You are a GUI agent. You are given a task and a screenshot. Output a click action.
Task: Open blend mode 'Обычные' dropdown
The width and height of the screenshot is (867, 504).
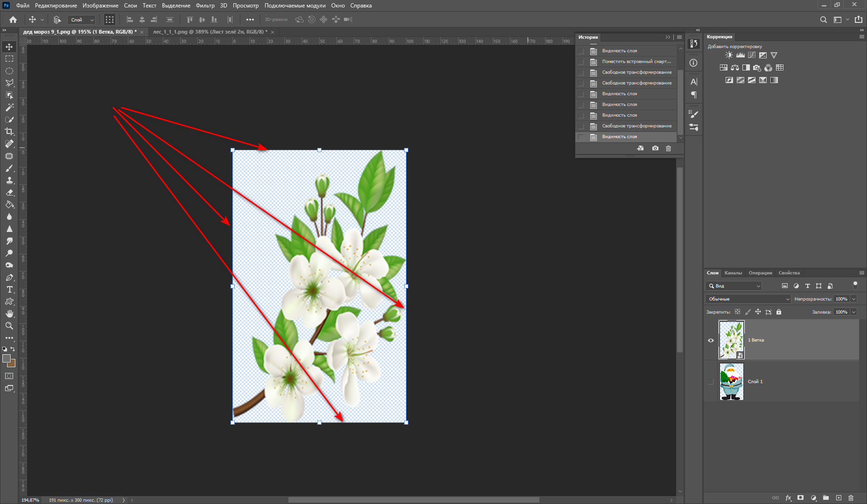pos(748,299)
